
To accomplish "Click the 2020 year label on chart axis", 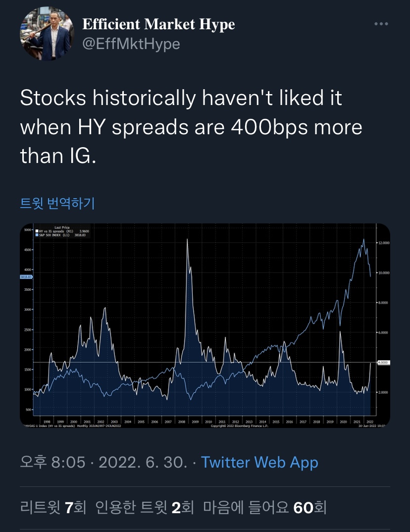I will click(x=343, y=422).
